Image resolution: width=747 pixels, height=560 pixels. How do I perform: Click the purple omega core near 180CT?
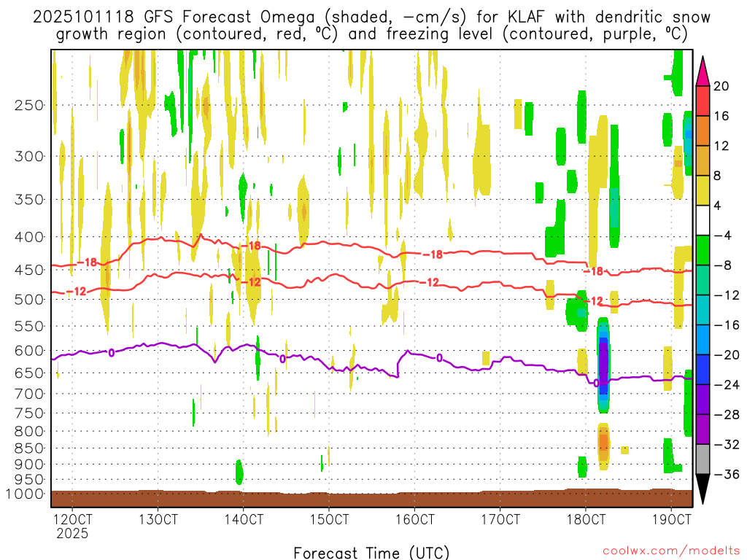[603, 364]
